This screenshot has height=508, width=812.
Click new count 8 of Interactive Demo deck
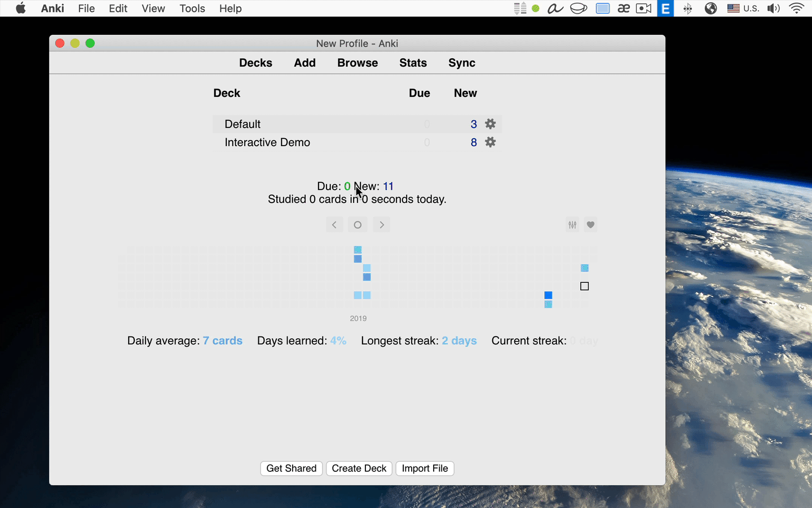tap(474, 142)
